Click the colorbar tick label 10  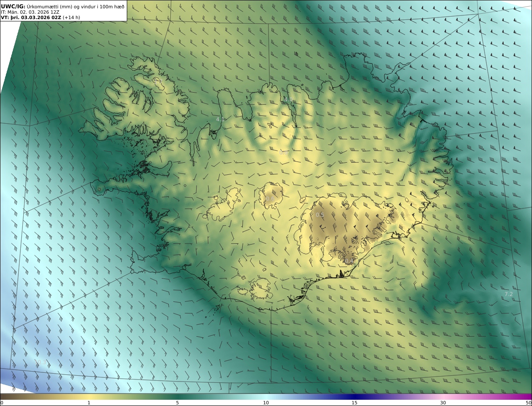266,403
